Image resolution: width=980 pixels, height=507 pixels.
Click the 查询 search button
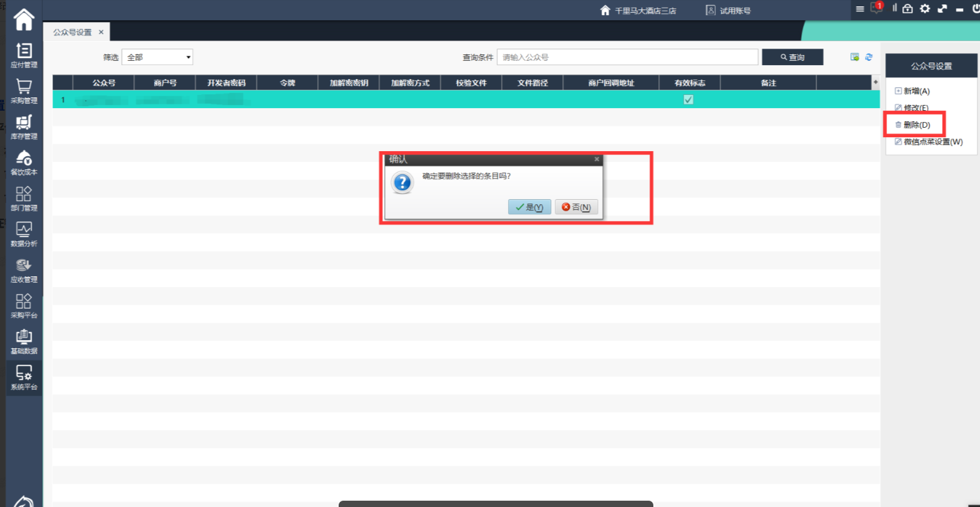click(x=792, y=58)
